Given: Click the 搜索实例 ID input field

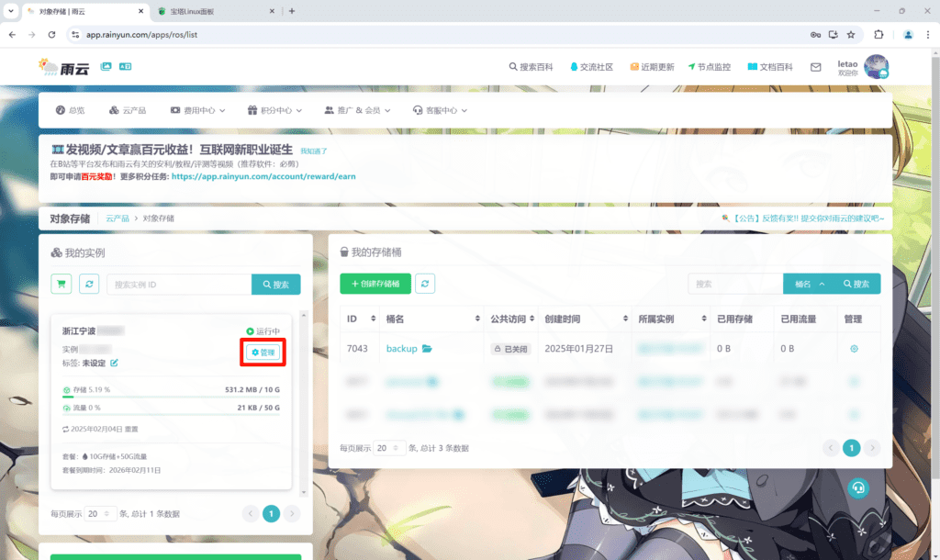Looking at the screenshot, I should pos(178,285).
